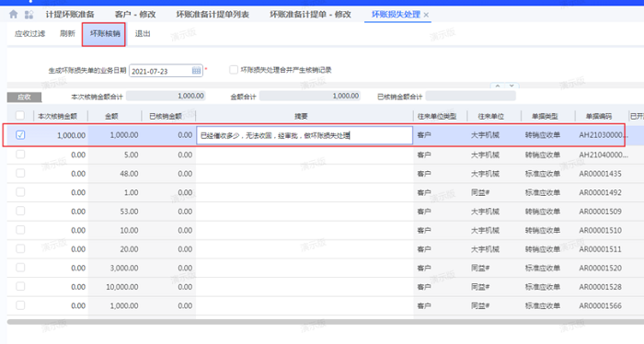Switch to the 计提坏账准备 tab
The width and height of the screenshot is (644, 344).
(x=70, y=15)
